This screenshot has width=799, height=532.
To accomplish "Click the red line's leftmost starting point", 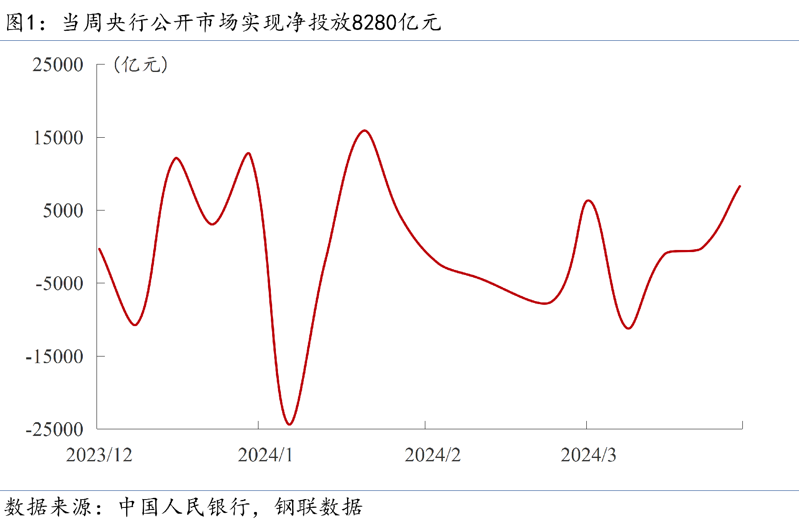I will [x=99, y=249].
